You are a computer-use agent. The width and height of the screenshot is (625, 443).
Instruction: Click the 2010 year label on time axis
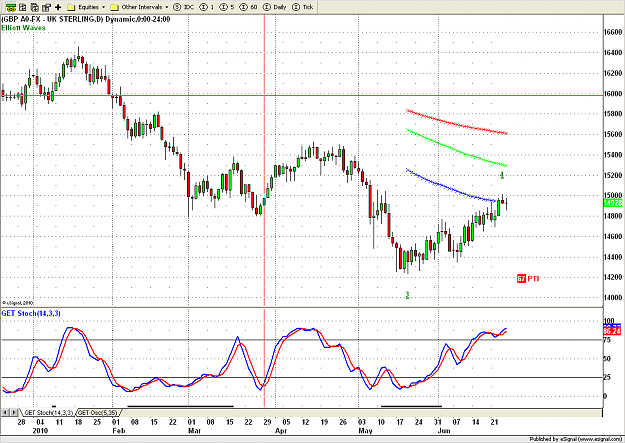(x=40, y=431)
